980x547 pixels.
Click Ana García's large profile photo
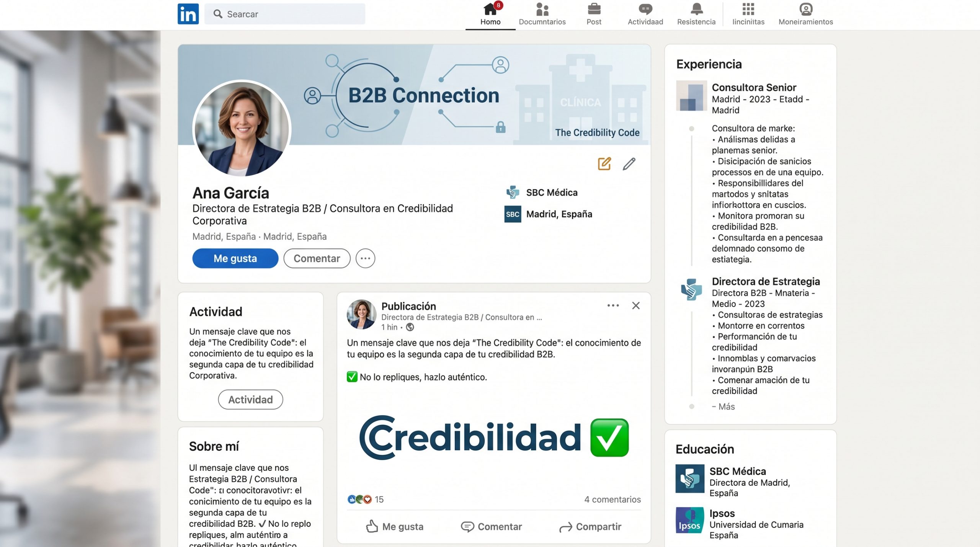242,129
